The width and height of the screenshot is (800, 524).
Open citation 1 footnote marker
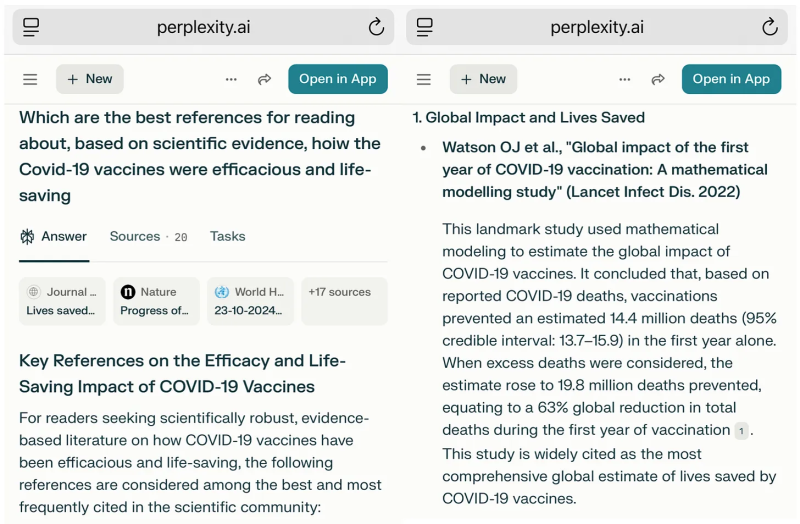741,431
